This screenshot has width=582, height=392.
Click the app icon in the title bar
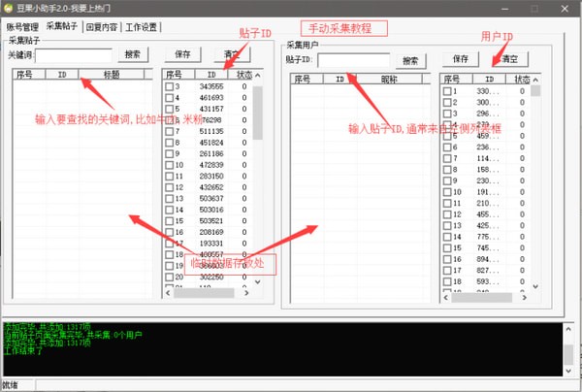[8, 8]
